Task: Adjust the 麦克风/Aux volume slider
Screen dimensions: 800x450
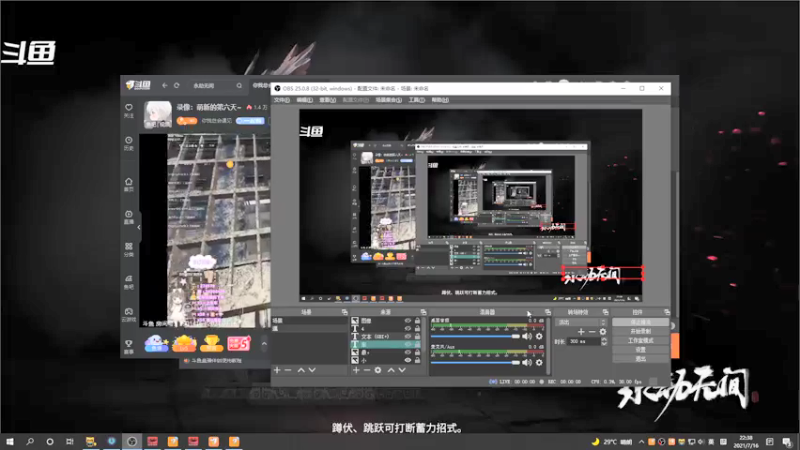Action: coord(475,362)
